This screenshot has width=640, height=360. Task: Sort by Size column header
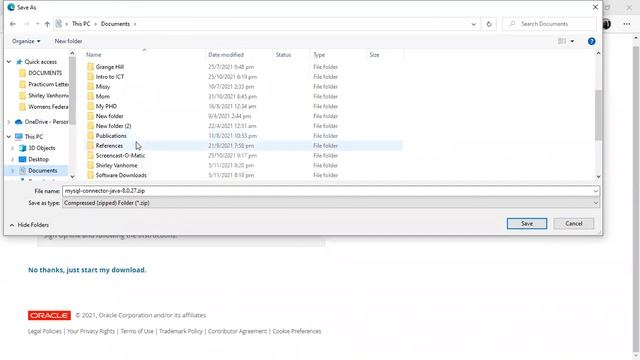pos(374,55)
